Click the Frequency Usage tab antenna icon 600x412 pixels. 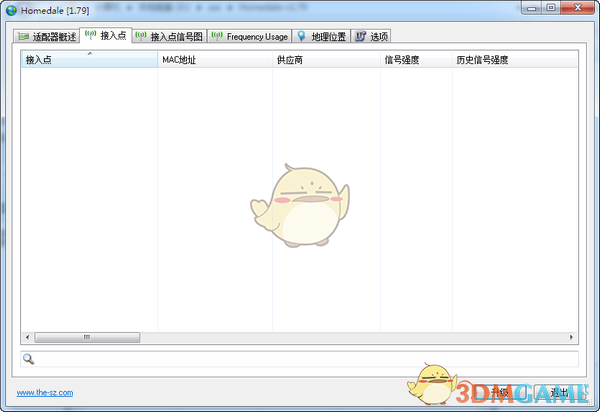click(217, 37)
